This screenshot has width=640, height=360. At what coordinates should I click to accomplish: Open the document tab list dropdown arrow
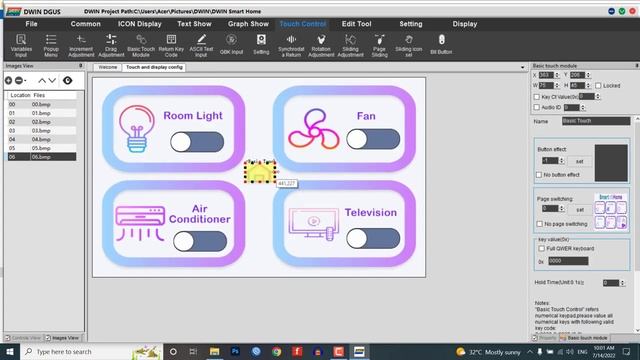[x=523, y=67]
